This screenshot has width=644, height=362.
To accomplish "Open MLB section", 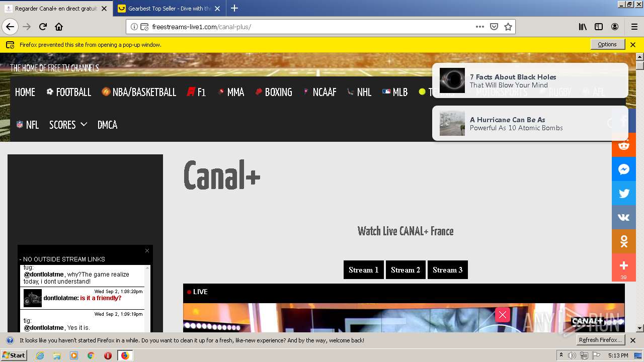I will pyautogui.click(x=395, y=92).
